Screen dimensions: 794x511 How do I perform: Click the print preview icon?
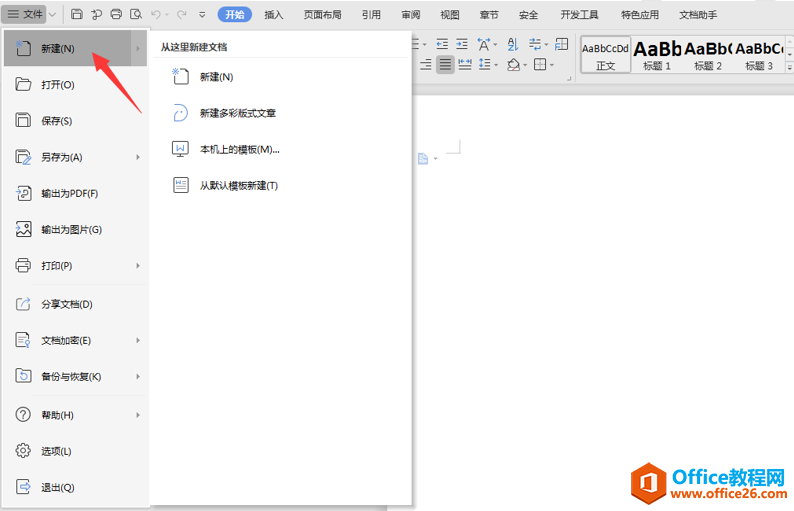pyautogui.click(x=136, y=14)
